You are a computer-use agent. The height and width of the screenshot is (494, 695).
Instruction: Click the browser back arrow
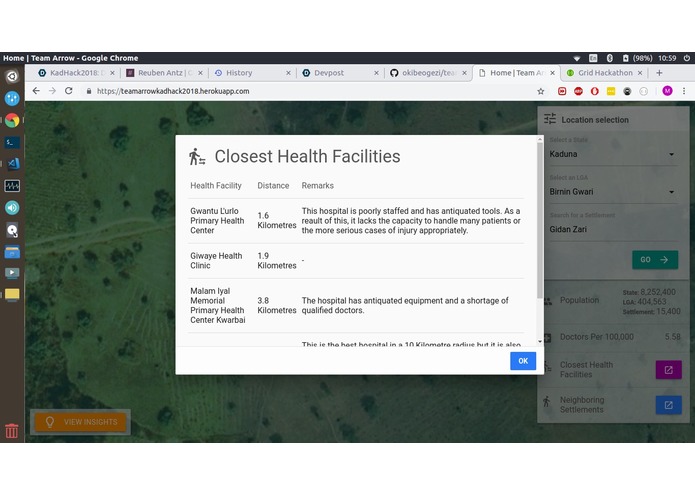(x=36, y=91)
